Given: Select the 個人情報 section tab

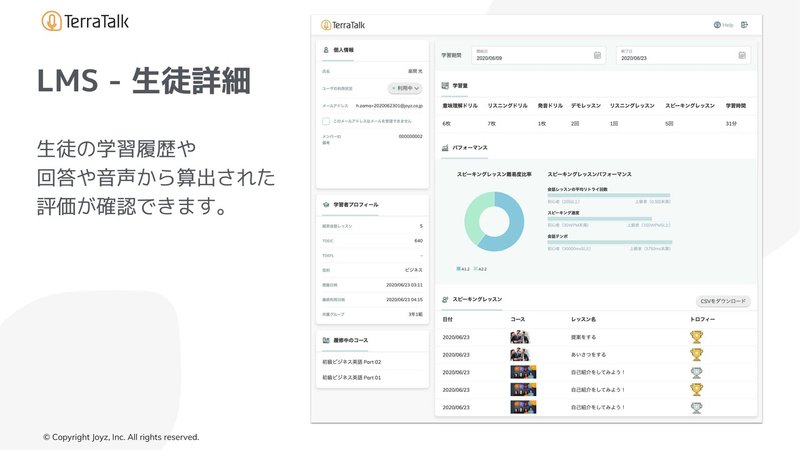Looking at the screenshot, I should click(x=338, y=51).
